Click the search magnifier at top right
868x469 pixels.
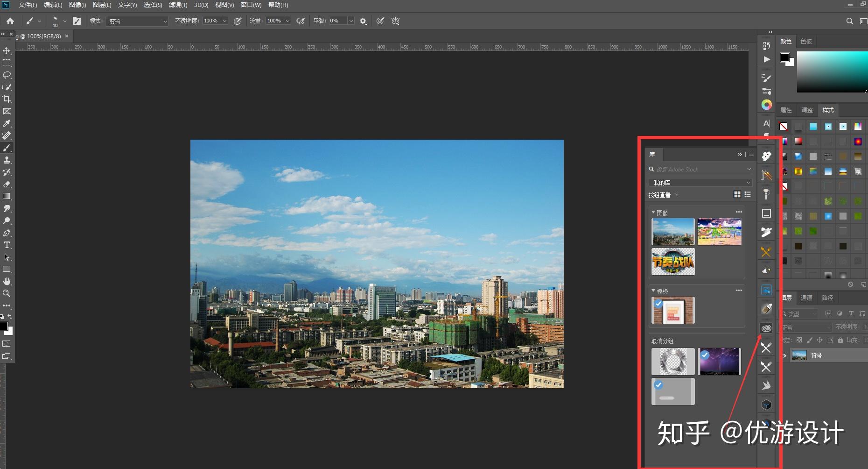[849, 21]
